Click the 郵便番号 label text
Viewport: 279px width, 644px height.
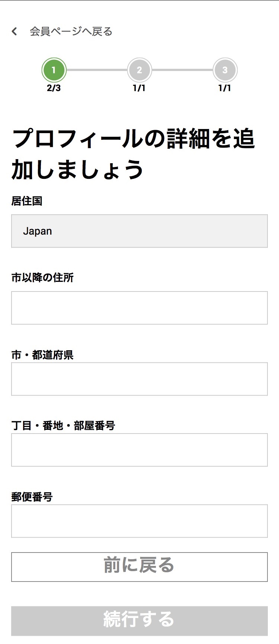[x=32, y=497]
